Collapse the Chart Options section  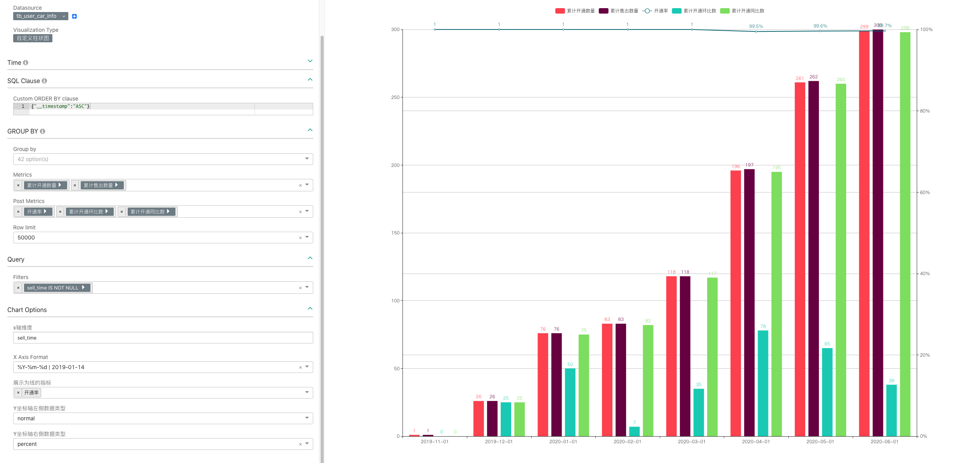pyautogui.click(x=310, y=309)
